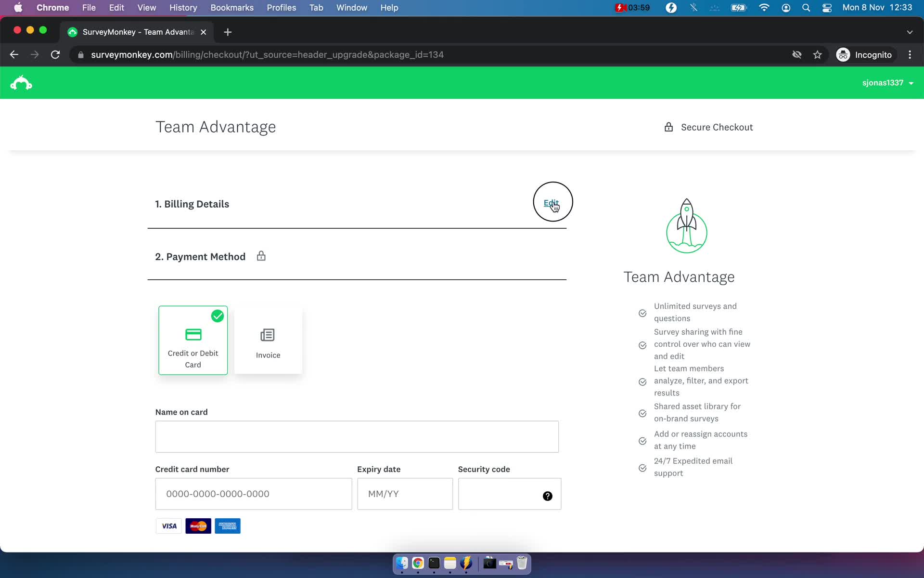Click the Expiry date MM/YY field
The height and width of the screenshot is (578, 924).
404,493
